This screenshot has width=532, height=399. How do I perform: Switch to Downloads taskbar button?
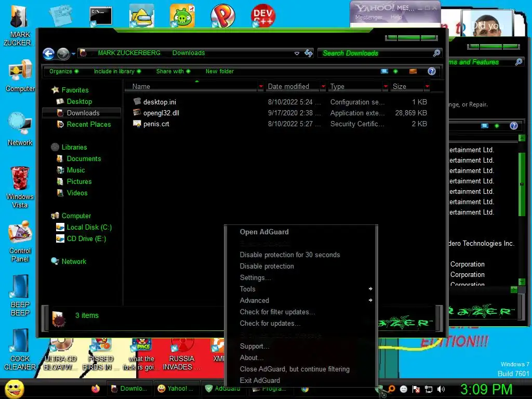click(129, 389)
